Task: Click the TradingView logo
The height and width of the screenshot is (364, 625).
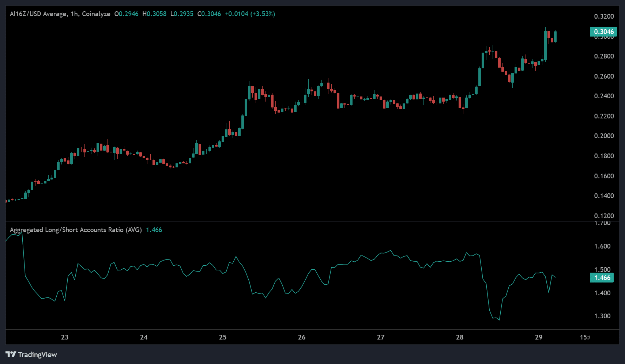Action: [31, 354]
